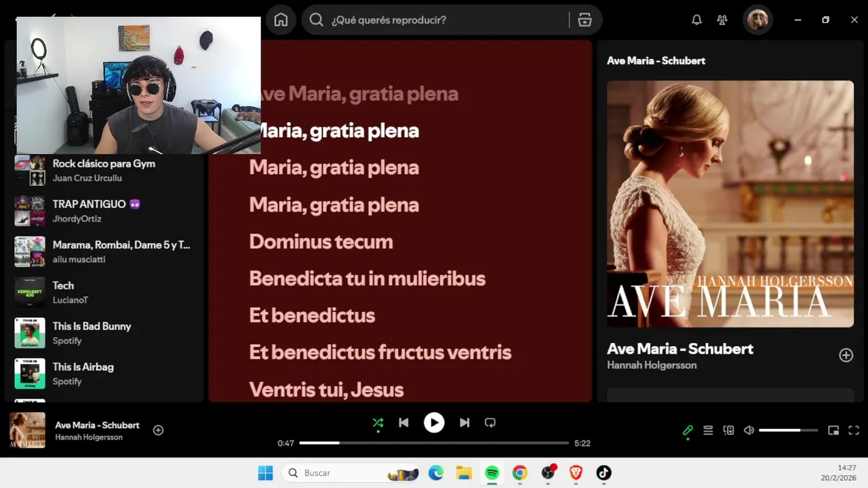The height and width of the screenshot is (488, 868).
Task: Click This Is Bad Bunny cover thumbnail
Action: pos(30,333)
